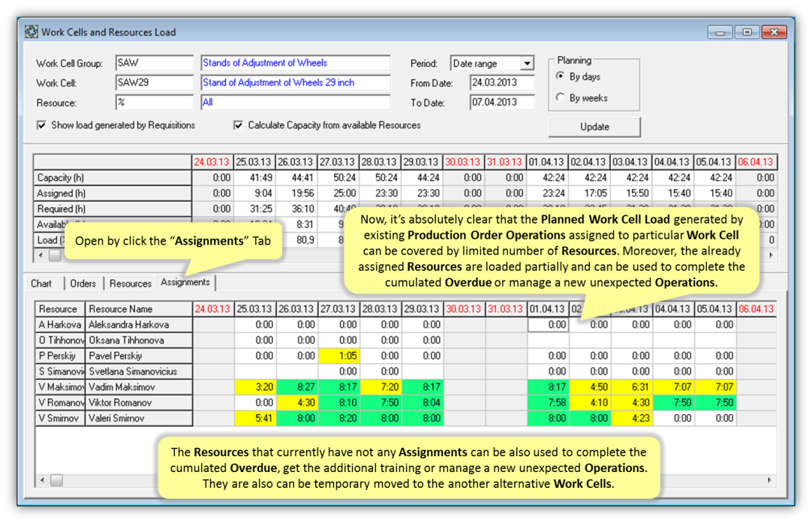This screenshot has width=812, height=523.
Task: Select the By weeks planning option
Action: pos(560,98)
